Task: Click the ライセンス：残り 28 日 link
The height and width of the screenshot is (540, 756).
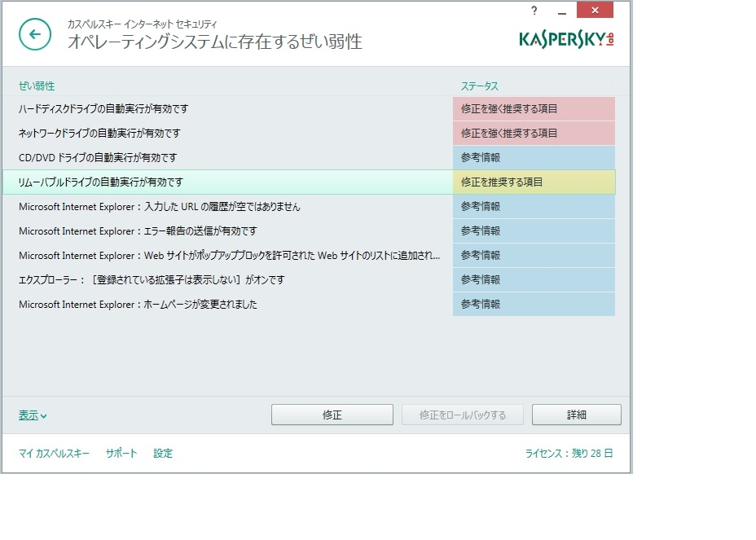Action: tap(569, 453)
